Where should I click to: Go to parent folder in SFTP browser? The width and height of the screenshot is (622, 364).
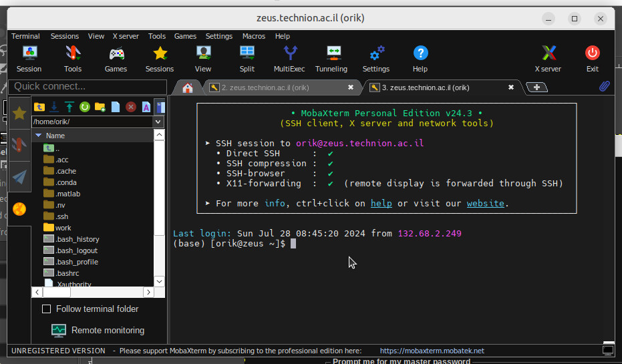pyautogui.click(x=39, y=107)
